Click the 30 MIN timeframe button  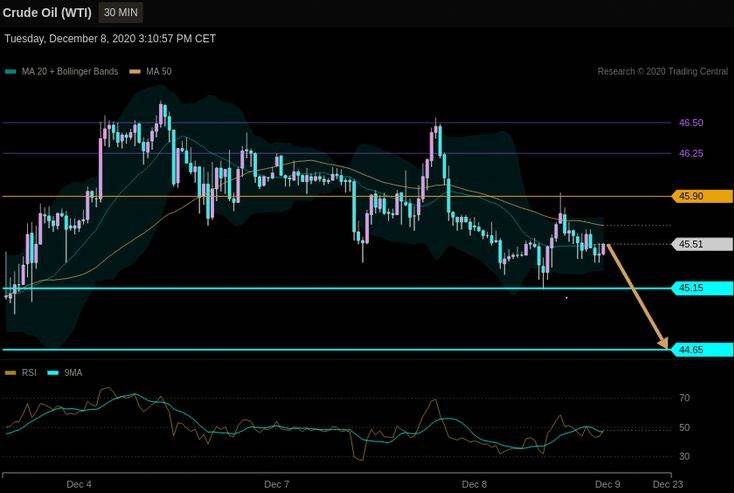click(x=121, y=13)
